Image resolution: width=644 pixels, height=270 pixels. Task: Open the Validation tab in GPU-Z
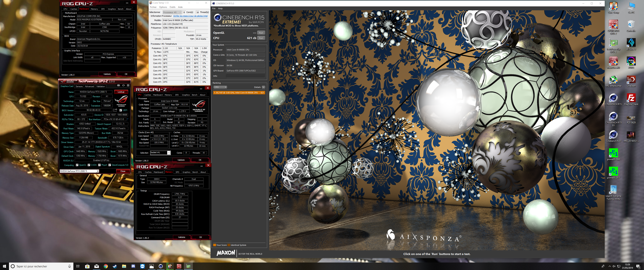(x=101, y=86)
